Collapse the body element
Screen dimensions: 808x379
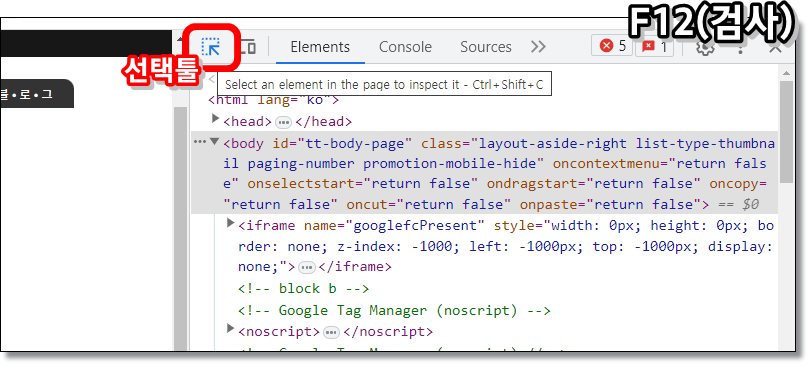pos(215,141)
